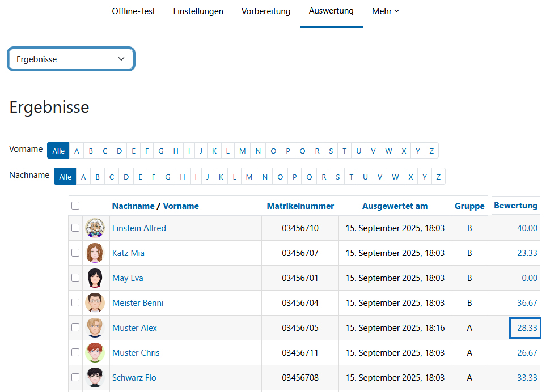Filter Vorname by letter A
The height and width of the screenshot is (392, 546).
click(x=77, y=151)
